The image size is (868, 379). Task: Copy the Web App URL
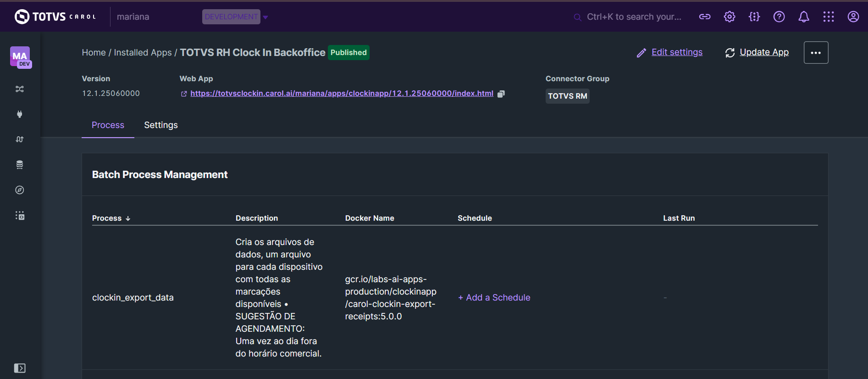pos(501,94)
